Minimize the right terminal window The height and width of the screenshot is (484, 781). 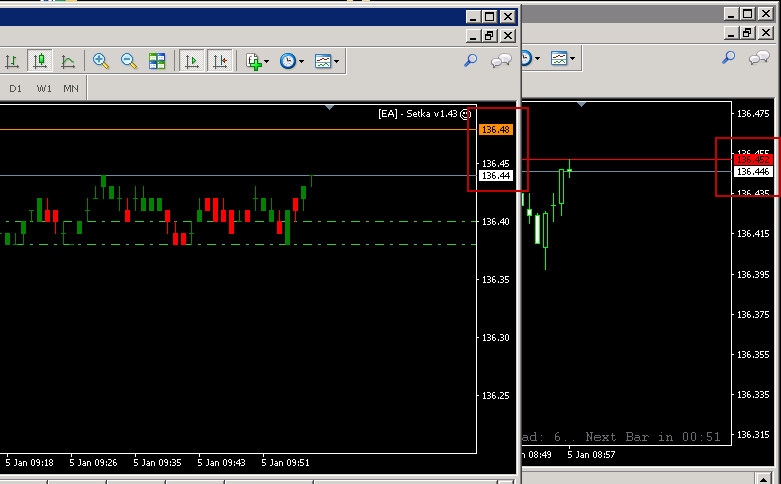[x=731, y=14]
